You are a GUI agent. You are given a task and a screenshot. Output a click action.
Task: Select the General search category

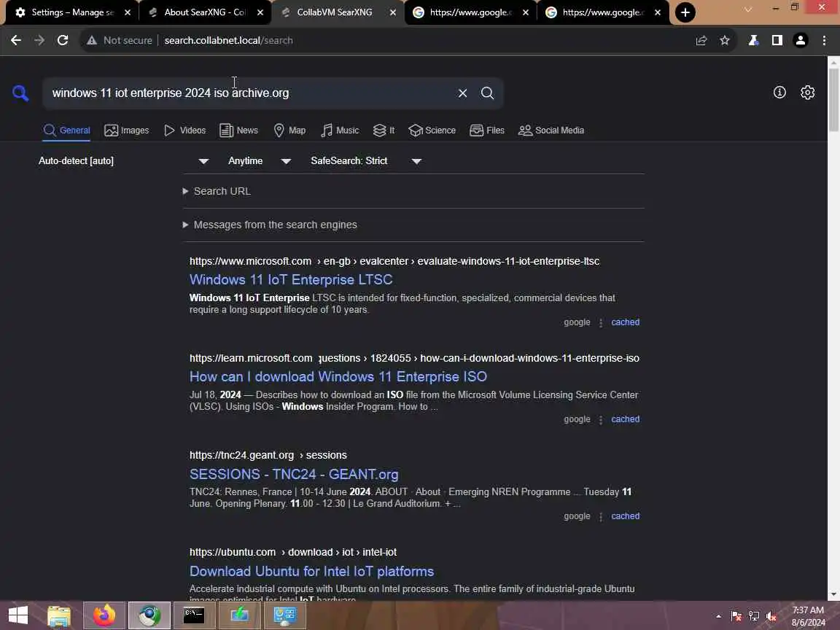(66, 131)
